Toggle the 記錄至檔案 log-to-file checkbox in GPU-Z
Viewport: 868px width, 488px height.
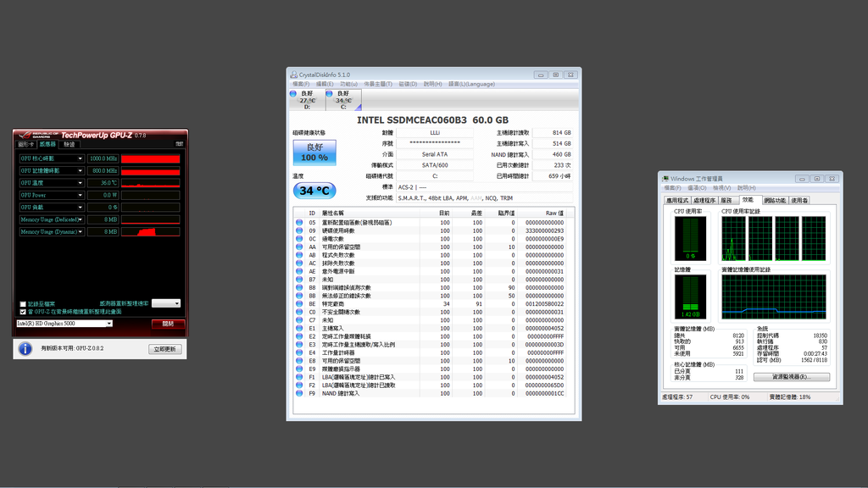tap(23, 304)
